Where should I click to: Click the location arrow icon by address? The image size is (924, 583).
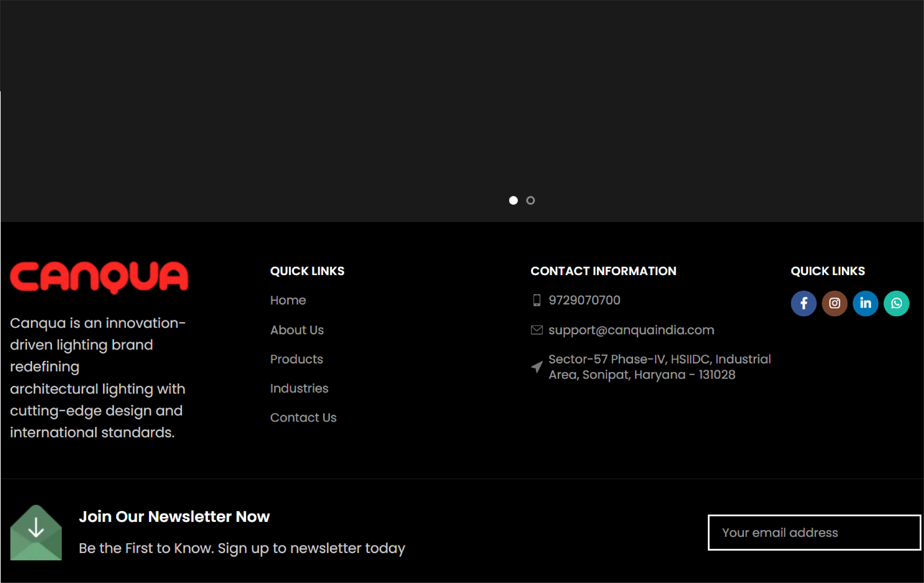536,367
